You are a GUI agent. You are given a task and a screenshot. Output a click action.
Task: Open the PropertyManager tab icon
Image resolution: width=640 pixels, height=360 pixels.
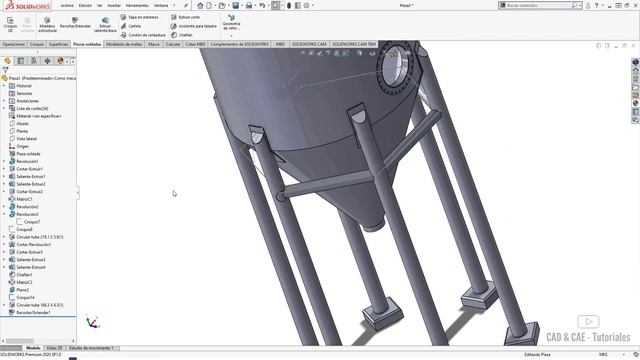click(x=21, y=61)
